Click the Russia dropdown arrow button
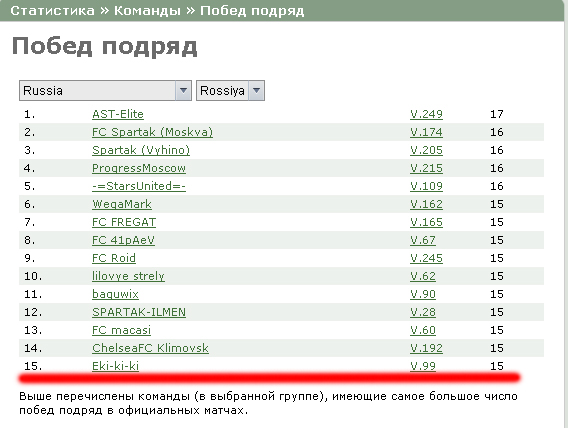The height and width of the screenshot is (428, 568). [183, 91]
